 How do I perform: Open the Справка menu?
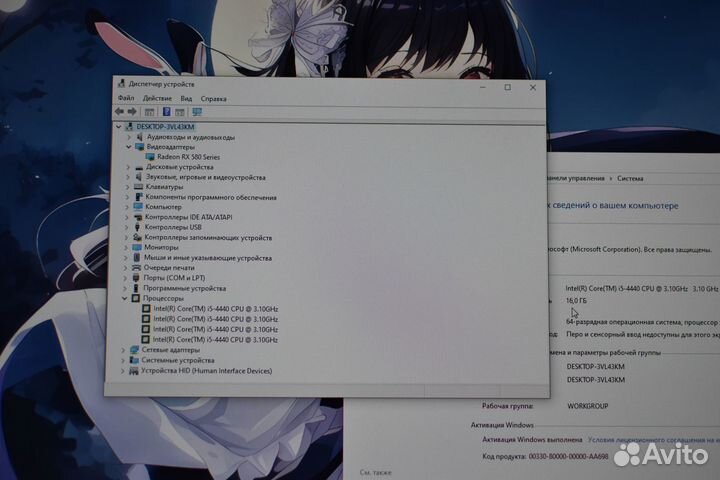point(213,99)
